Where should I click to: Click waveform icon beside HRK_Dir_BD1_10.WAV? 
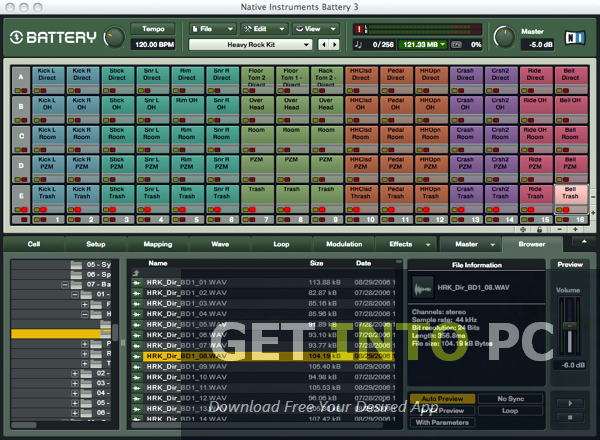(136, 377)
